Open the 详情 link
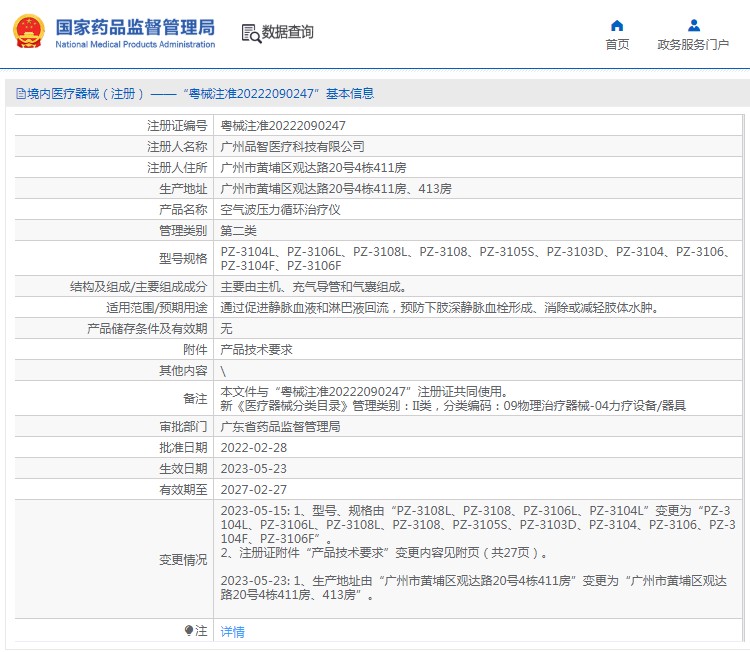Viewport: 750px width, 652px height. pos(232,632)
